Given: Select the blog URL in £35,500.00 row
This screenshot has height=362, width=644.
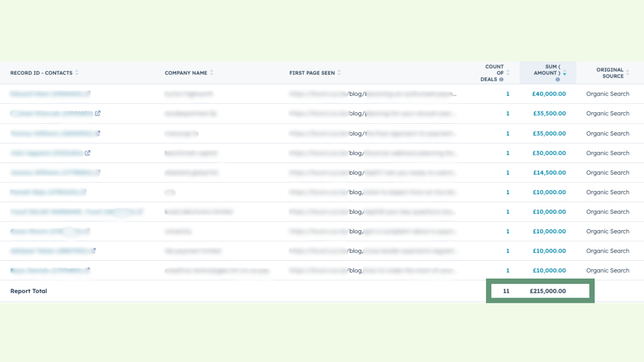Looking at the screenshot, I should pyautogui.click(x=373, y=113).
